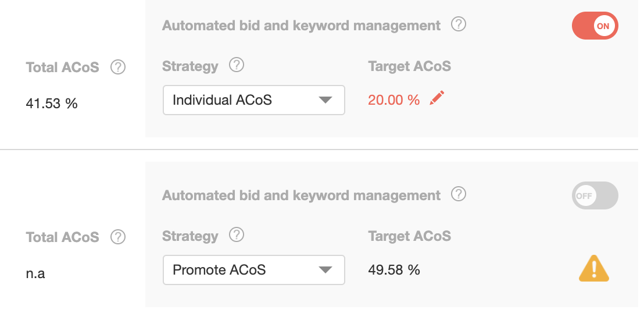
Task: Open help icon for Automated bid management in Individual ACoS row
Action: click(459, 24)
